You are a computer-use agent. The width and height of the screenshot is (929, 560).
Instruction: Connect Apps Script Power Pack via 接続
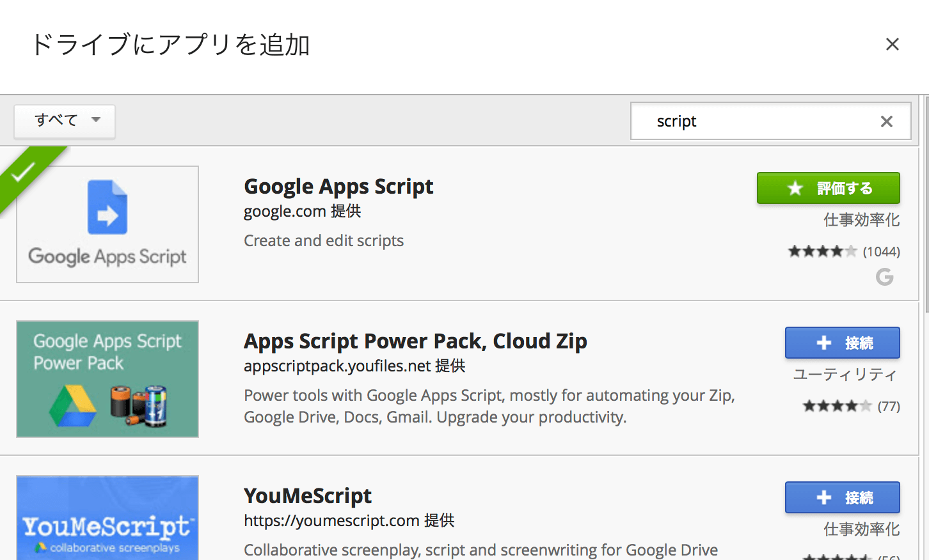[x=842, y=343]
